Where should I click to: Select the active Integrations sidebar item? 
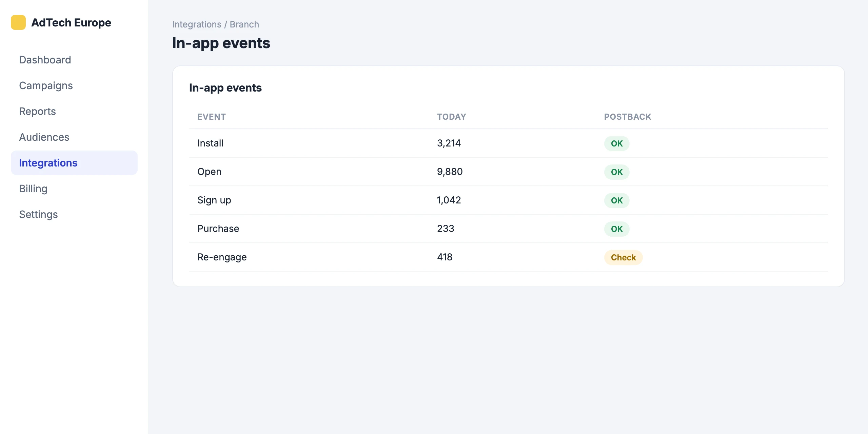click(x=74, y=163)
